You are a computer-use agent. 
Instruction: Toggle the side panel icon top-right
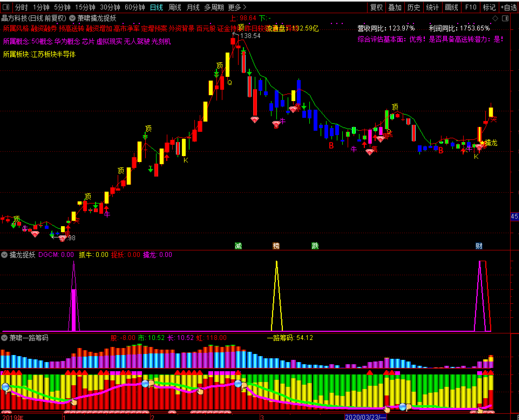point(505,18)
